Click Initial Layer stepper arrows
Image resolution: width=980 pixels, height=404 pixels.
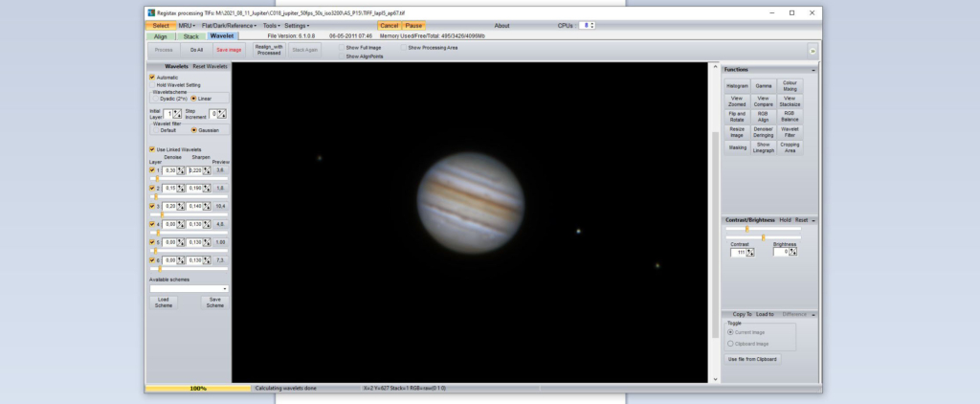coord(177,114)
